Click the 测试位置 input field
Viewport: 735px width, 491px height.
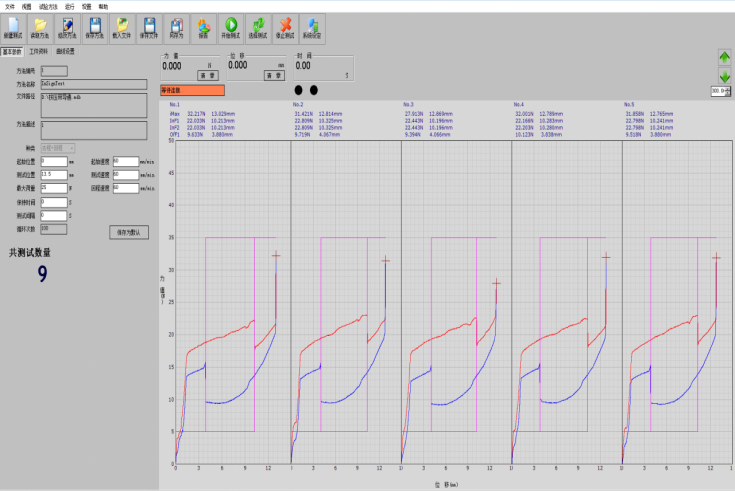click(x=53, y=173)
